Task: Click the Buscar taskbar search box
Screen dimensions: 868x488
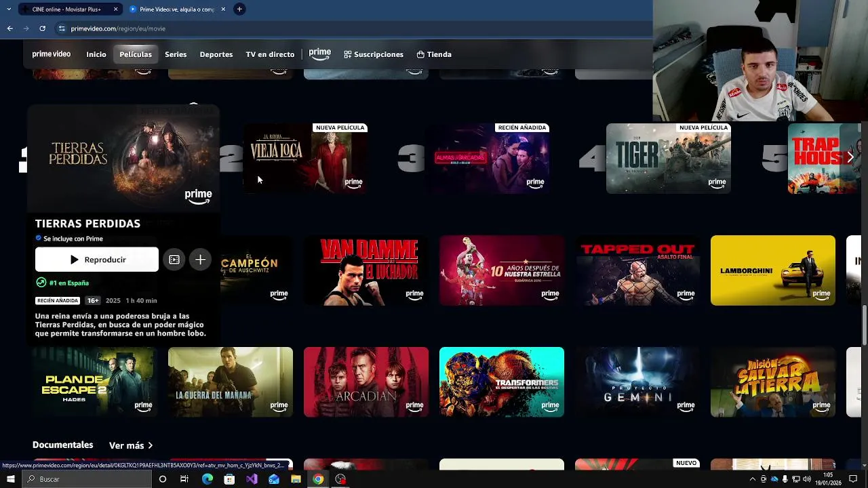Action: [x=87, y=479]
